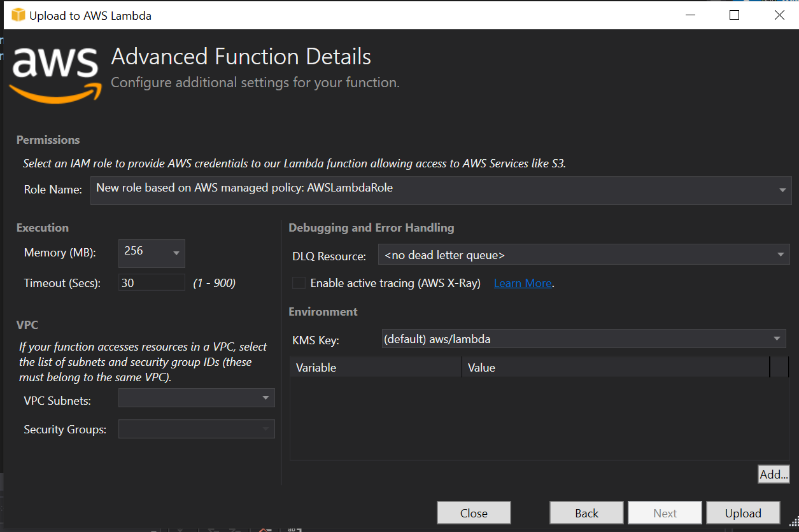Click the Next button
799x532 pixels.
point(665,513)
